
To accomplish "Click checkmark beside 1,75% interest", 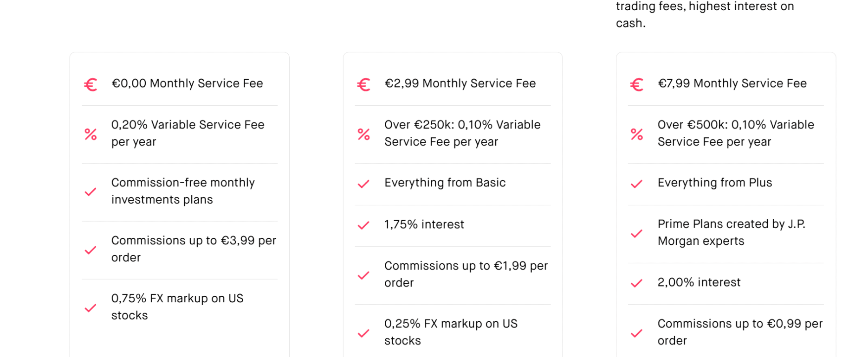I will point(363,225).
